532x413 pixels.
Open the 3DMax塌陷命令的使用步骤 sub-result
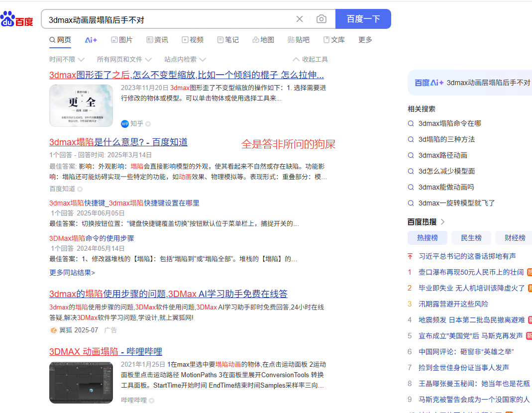click(x=92, y=238)
